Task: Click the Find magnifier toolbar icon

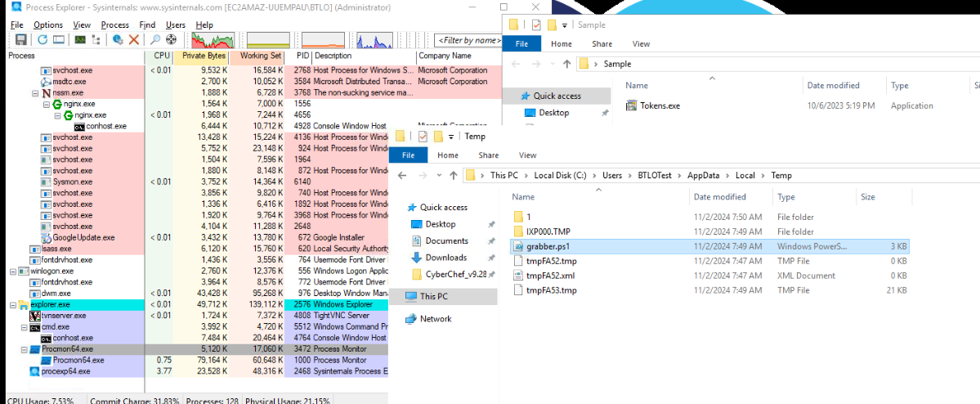Action: click(155, 40)
